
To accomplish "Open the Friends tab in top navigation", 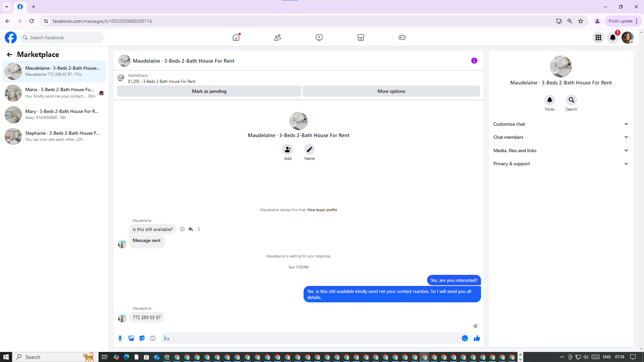I will (x=277, y=38).
